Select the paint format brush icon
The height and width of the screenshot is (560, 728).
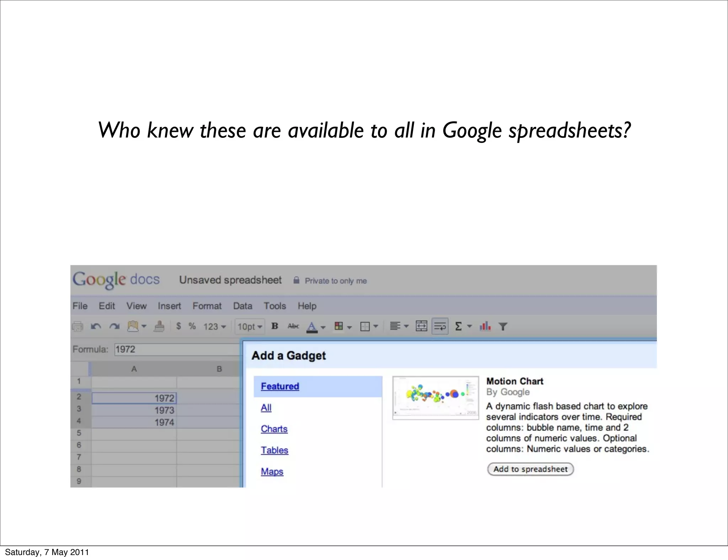159,326
